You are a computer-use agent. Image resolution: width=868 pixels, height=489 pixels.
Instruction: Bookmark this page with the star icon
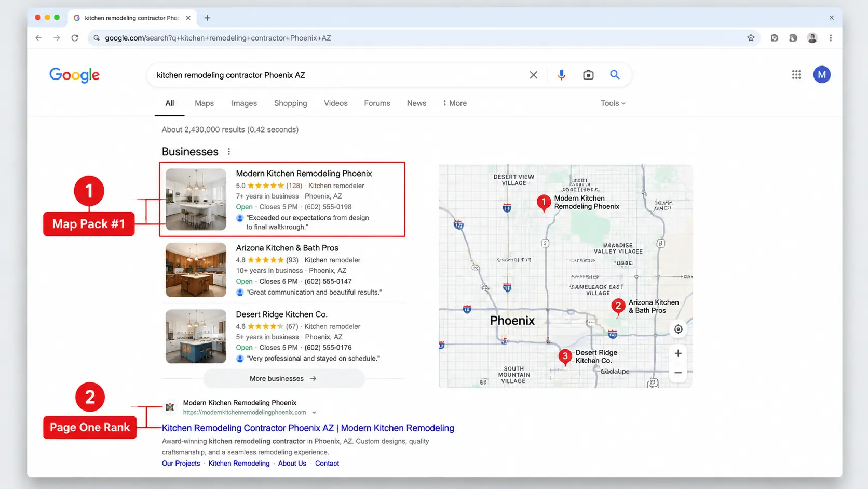tap(751, 38)
